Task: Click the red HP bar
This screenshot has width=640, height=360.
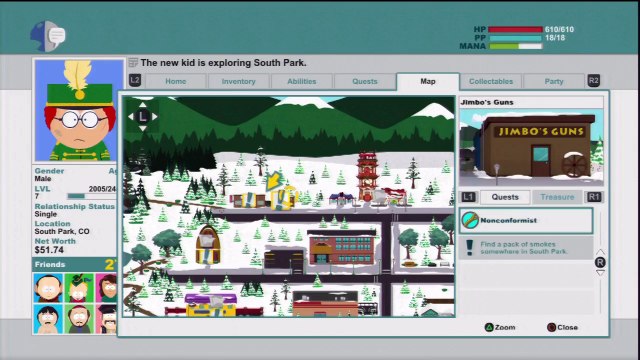Action: click(x=515, y=29)
